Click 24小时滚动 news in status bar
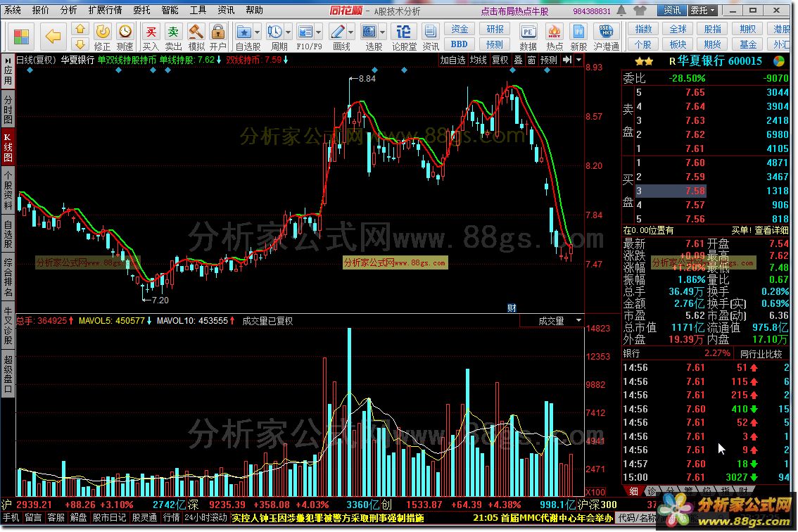Image resolution: width=798 pixels, height=532 pixels. tap(205, 518)
